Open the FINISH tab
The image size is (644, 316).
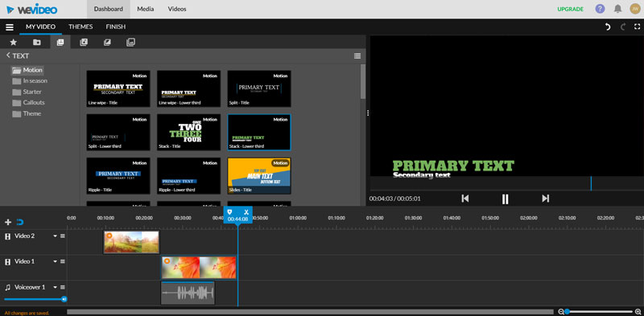116,27
